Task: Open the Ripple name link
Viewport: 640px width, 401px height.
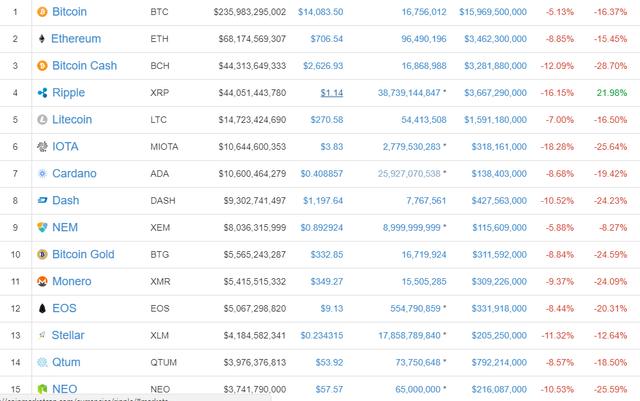Action: point(69,93)
